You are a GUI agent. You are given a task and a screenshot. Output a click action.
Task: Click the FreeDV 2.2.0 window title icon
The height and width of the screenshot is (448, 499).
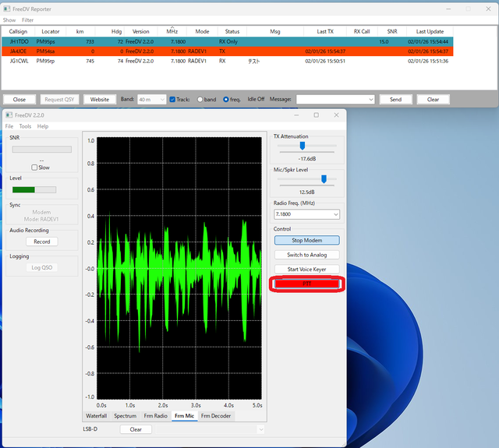(x=9, y=115)
